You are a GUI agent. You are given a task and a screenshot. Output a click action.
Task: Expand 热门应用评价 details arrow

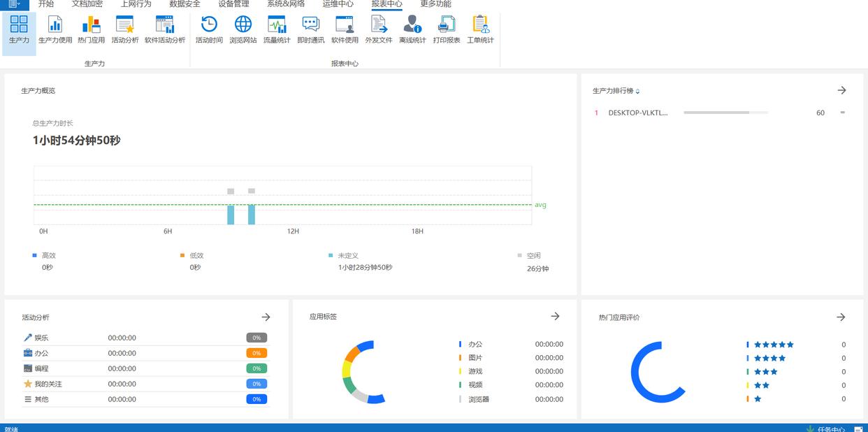click(841, 317)
